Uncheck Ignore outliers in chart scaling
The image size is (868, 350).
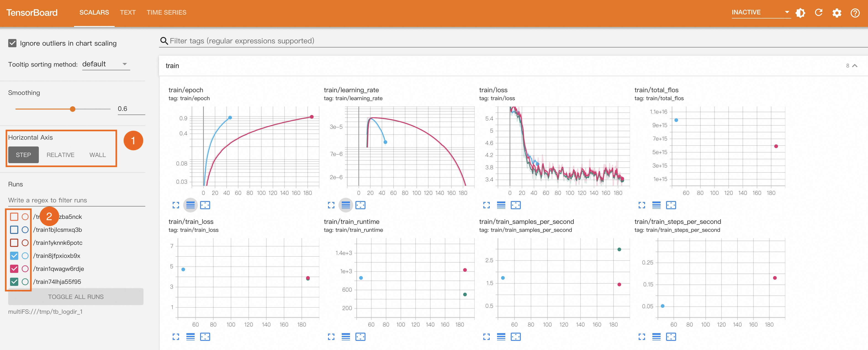13,43
